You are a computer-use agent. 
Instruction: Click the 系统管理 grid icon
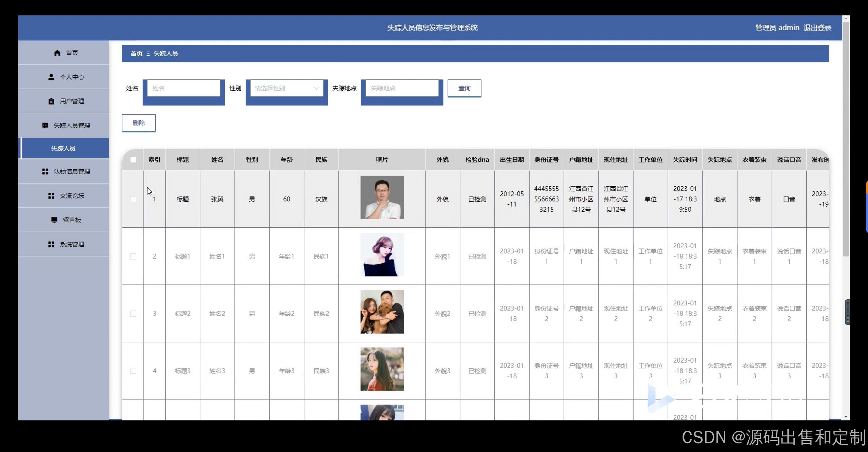pyautogui.click(x=51, y=244)
